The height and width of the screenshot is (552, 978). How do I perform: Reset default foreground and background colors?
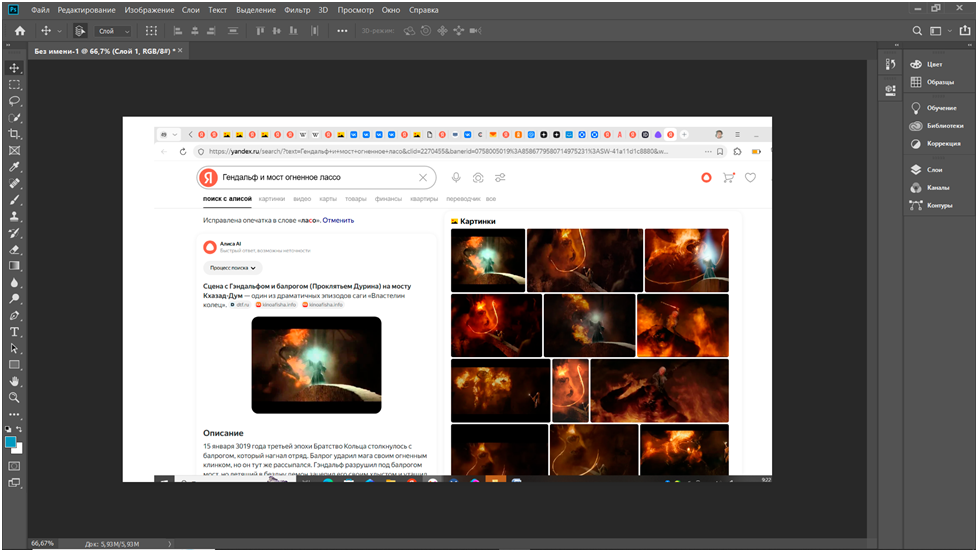[8, 429]
